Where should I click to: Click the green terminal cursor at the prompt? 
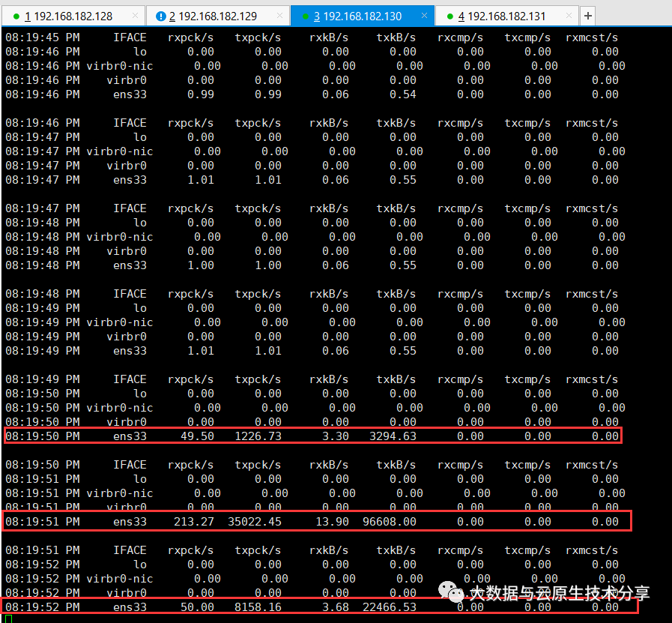pyautogui.click(x=8, y=619)
